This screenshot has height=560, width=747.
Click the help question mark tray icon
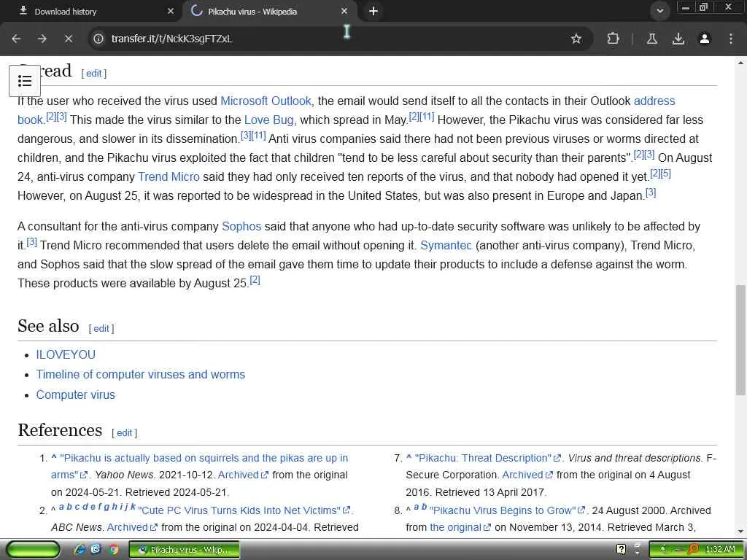[x=621, y=550]
